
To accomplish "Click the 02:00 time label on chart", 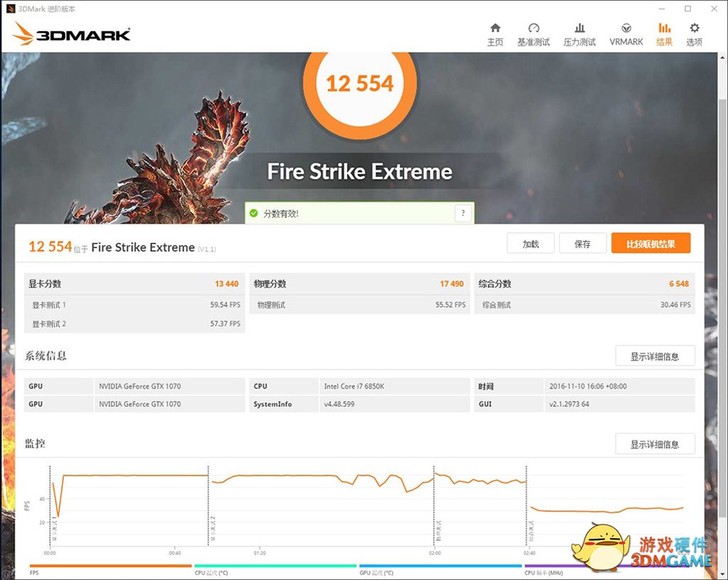I will [x=435, y=553].
